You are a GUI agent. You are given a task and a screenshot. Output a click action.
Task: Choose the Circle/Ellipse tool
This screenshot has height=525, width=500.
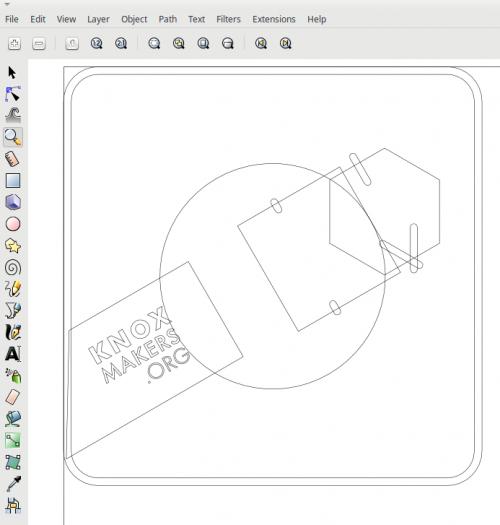coord(13,224)
